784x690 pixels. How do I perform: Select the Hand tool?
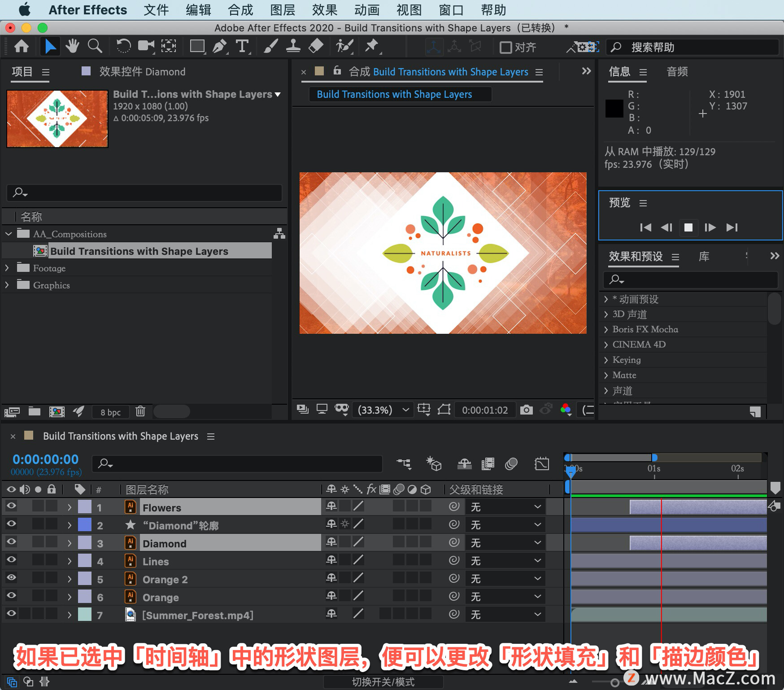pos(72,46)
